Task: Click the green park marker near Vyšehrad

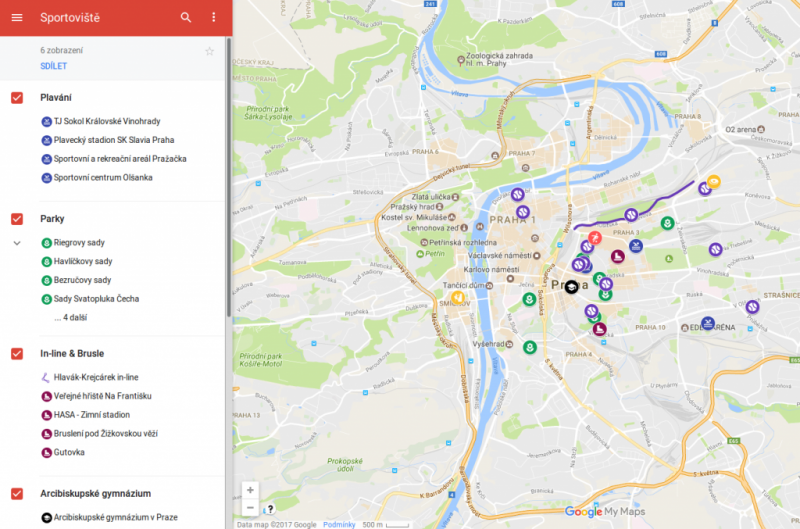Action: point(530,347)
